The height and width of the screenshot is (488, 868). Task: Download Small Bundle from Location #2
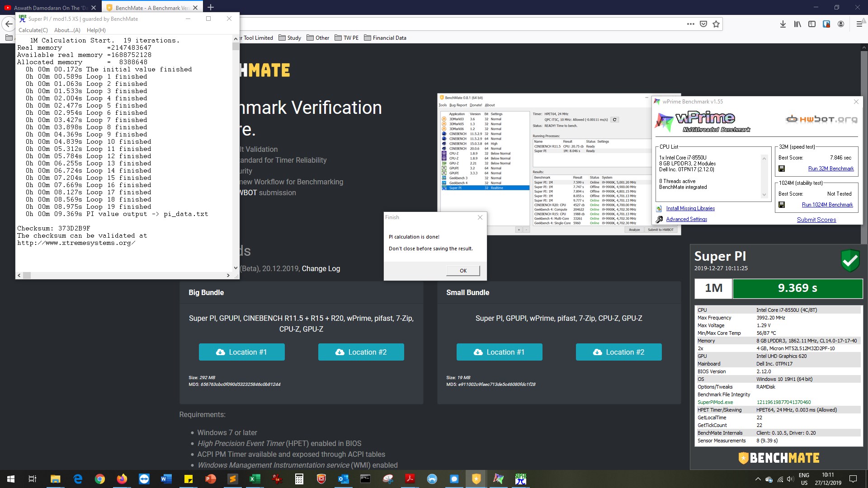(x=619, y=352)
